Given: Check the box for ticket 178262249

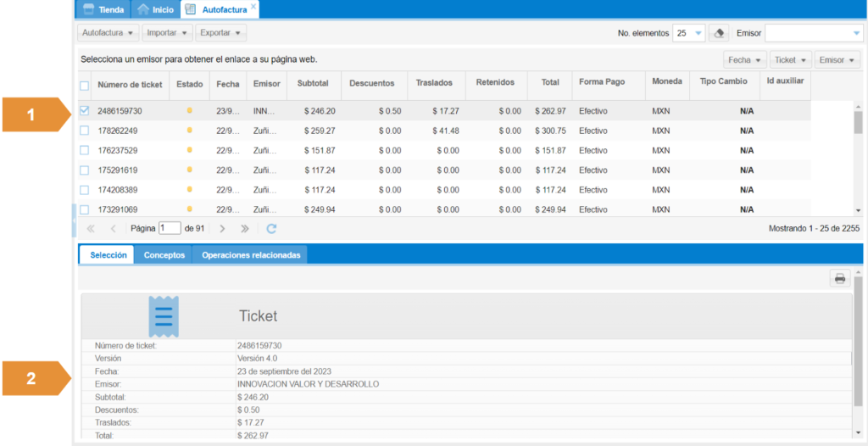Looking at the screenshot, I should coord(84,131).
